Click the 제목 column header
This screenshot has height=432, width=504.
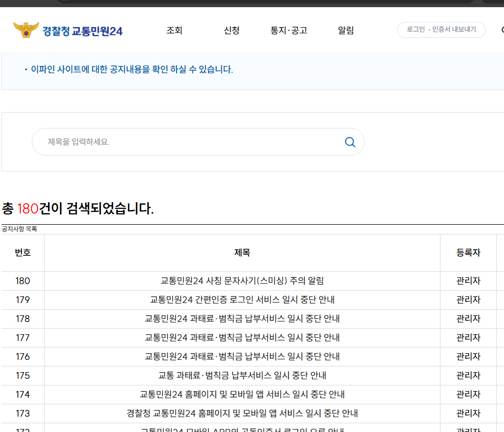coord(242,252)
